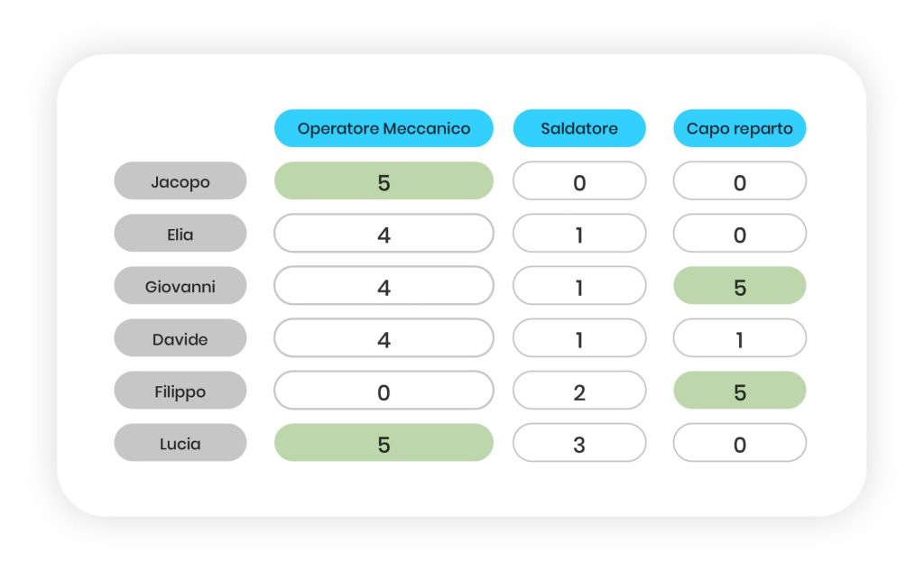
Task: Select the Saldatore column header
Action: pos(579,128)
